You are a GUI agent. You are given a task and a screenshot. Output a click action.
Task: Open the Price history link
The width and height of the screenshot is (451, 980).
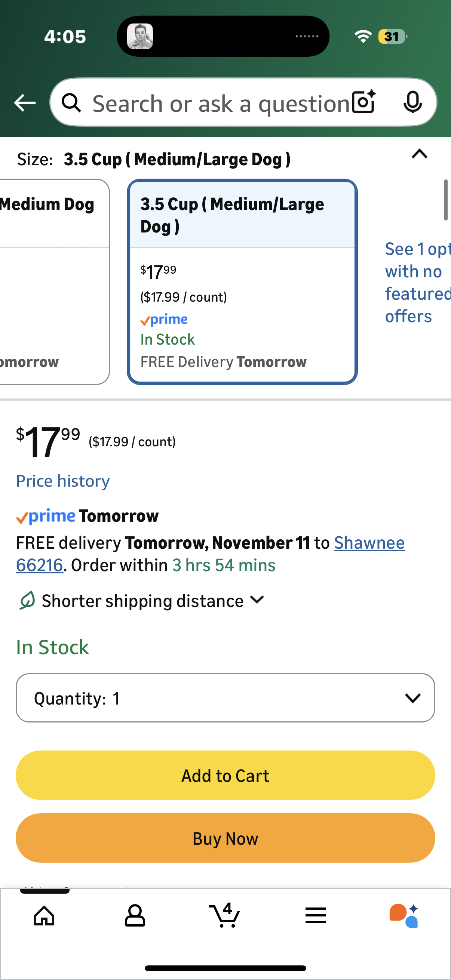pyautogui.click(x=63, y=481)
